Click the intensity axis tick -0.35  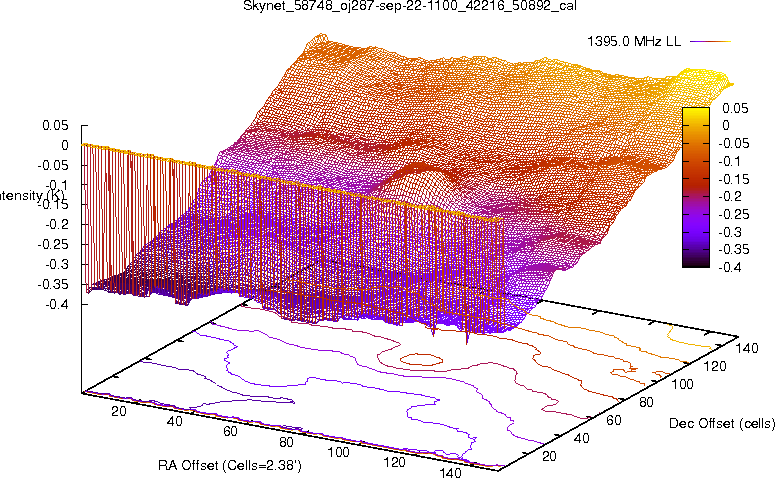[x=53, y=284]
